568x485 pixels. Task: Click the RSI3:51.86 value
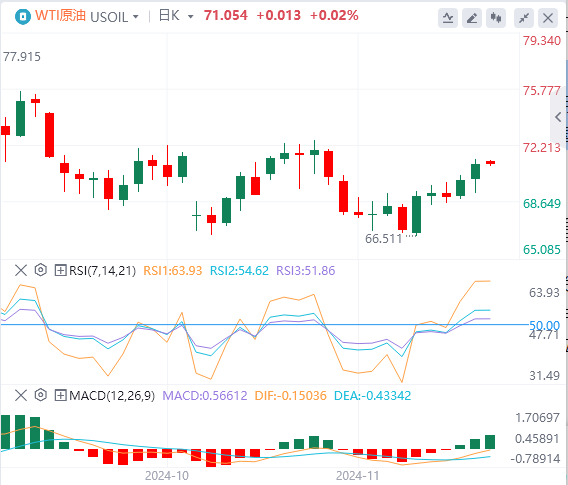(306, 271)
